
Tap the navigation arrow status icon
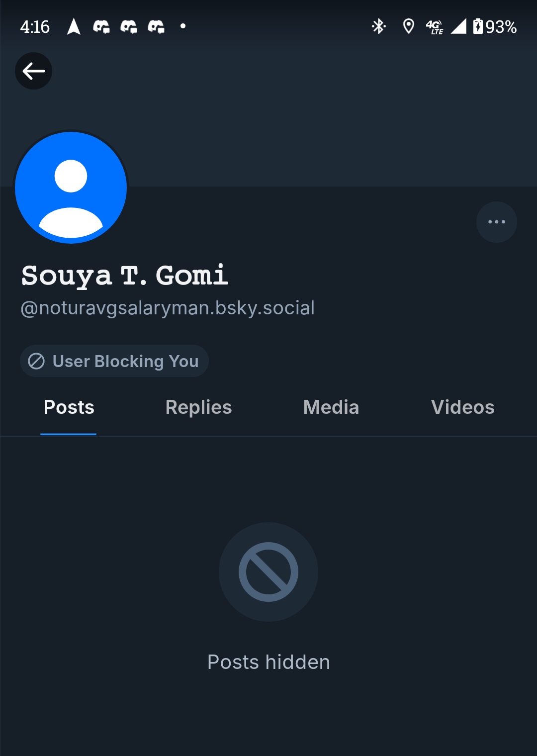pos(74,26)
